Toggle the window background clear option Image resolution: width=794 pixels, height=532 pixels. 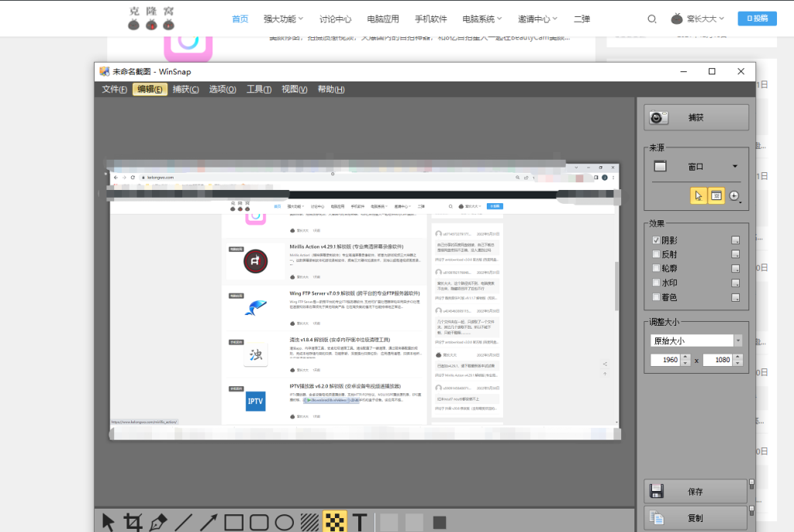716,195
